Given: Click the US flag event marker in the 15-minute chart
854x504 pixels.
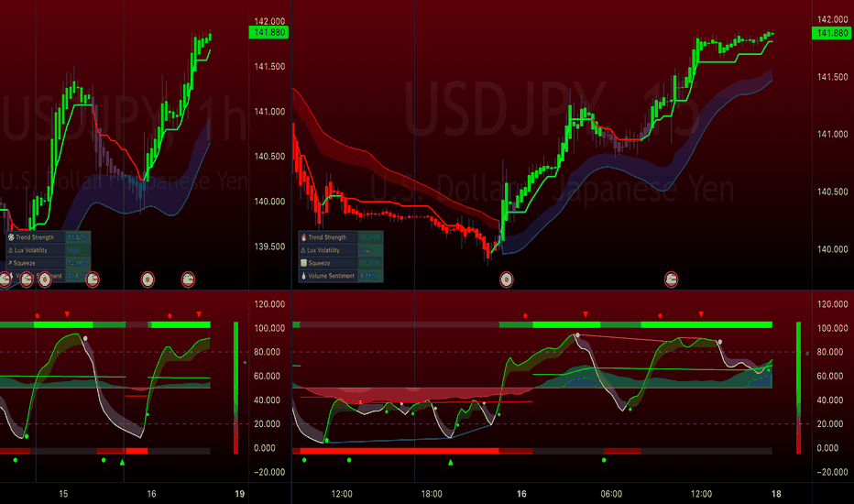Looking at the screenshot, I should pos(671,279).
